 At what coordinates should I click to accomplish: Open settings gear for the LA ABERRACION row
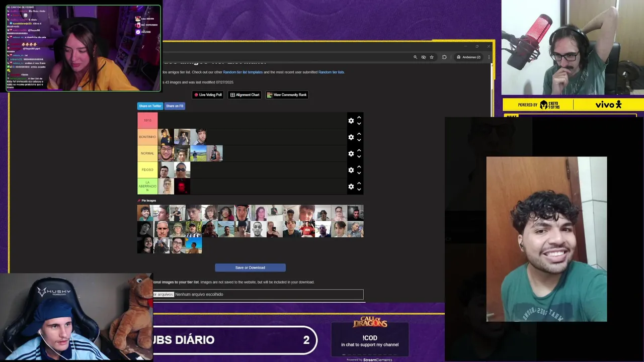(x=351, y=187)
